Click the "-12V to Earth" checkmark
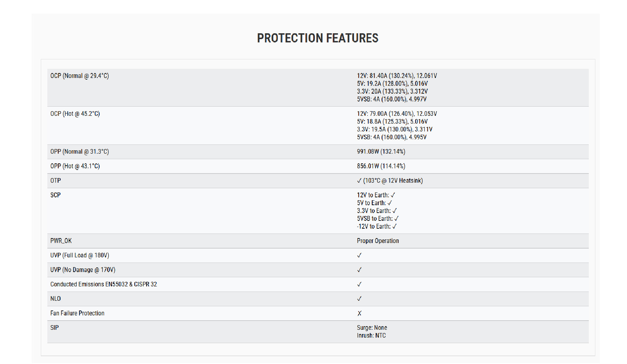Image resolution: width=627 pixels, height=364 pixels. [x=394, y=226]
